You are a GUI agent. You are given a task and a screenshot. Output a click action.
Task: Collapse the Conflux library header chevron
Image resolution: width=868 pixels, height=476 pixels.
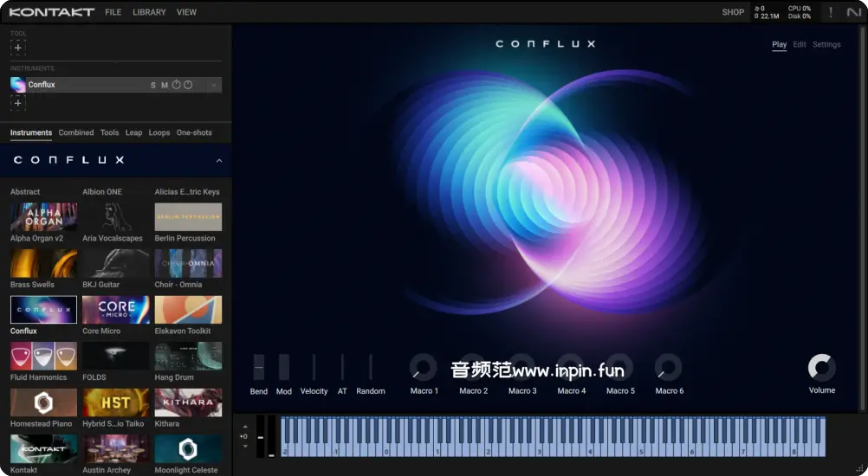[219, 161]
